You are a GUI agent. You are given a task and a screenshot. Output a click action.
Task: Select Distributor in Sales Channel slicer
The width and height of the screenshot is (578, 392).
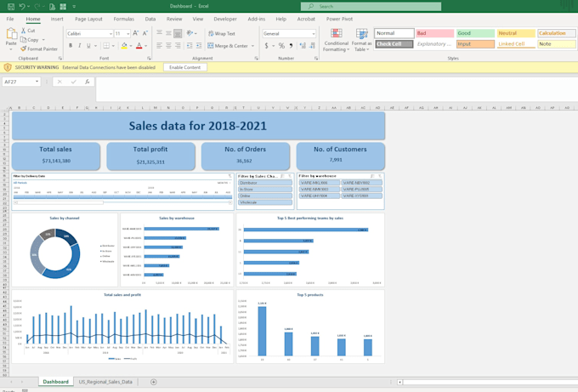coord(265,183)
